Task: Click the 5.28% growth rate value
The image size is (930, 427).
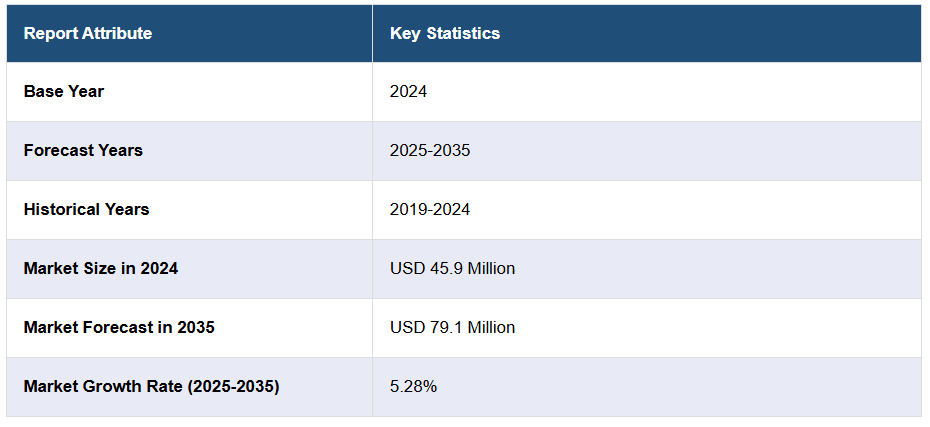Action: 413,386
